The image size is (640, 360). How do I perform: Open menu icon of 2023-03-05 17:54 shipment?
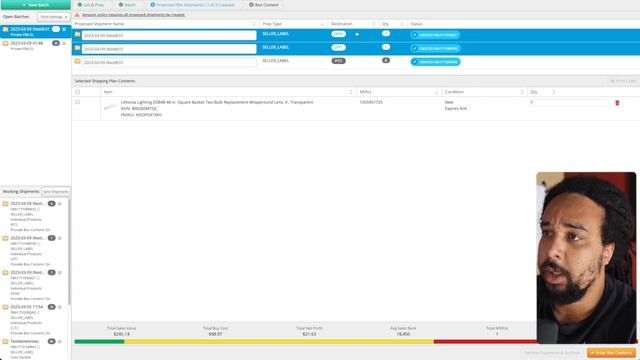60,307
